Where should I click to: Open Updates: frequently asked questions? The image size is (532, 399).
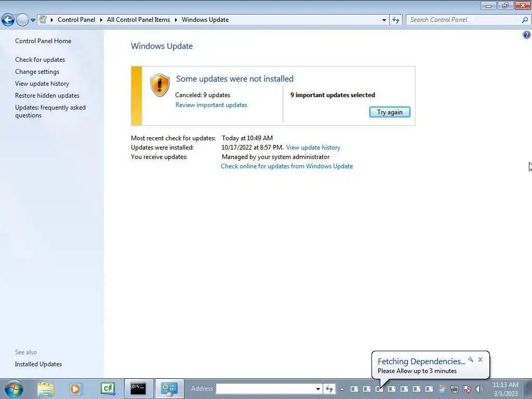(x=50, y=111)
